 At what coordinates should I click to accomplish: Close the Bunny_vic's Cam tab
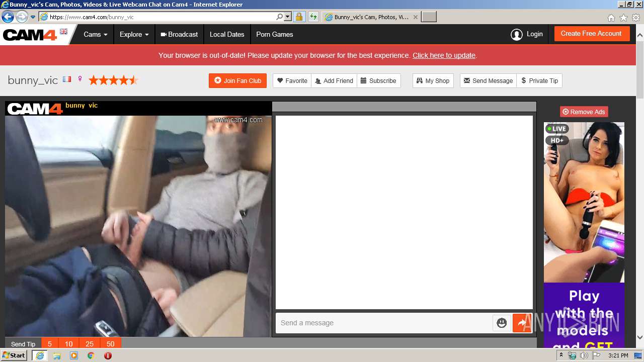(x=416, y=17)
